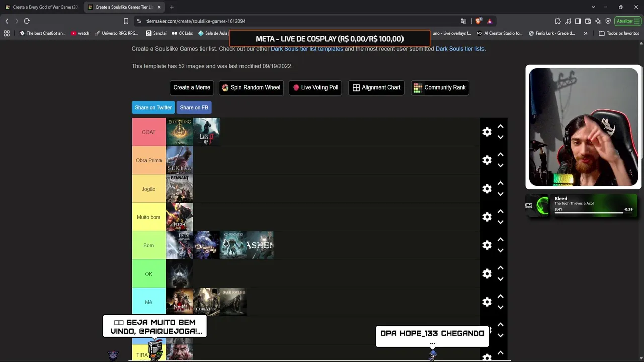Open the watch bookmark

coord(80,33)
